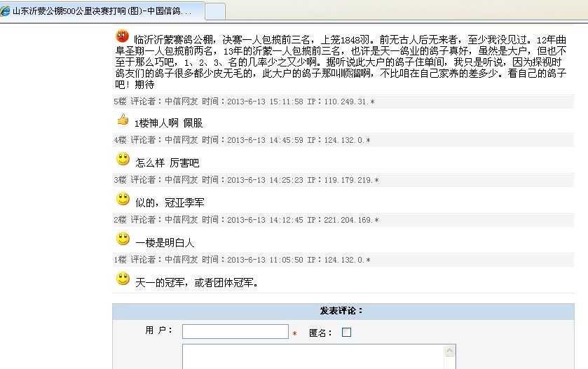Click inside the comment text area
This screenshot has height=369, width=588.
coord(313,356)
